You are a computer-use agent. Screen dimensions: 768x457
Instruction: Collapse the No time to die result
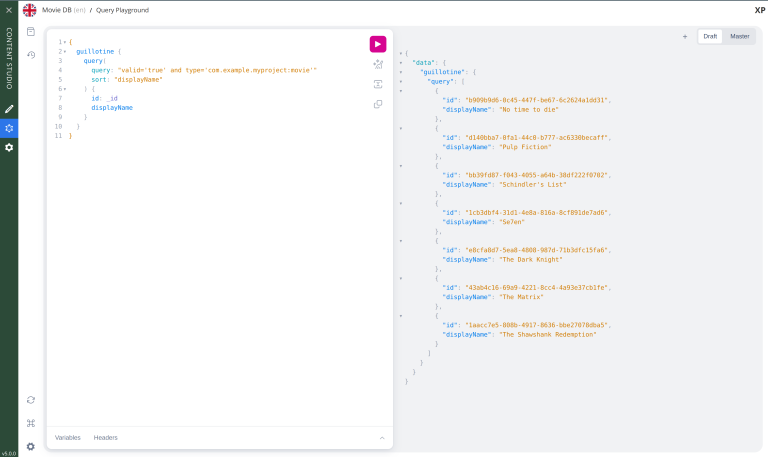pos(401,91)
